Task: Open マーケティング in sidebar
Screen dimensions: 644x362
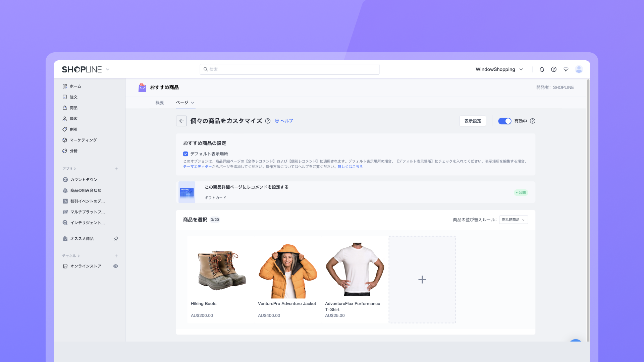Action: pos(83,140)
